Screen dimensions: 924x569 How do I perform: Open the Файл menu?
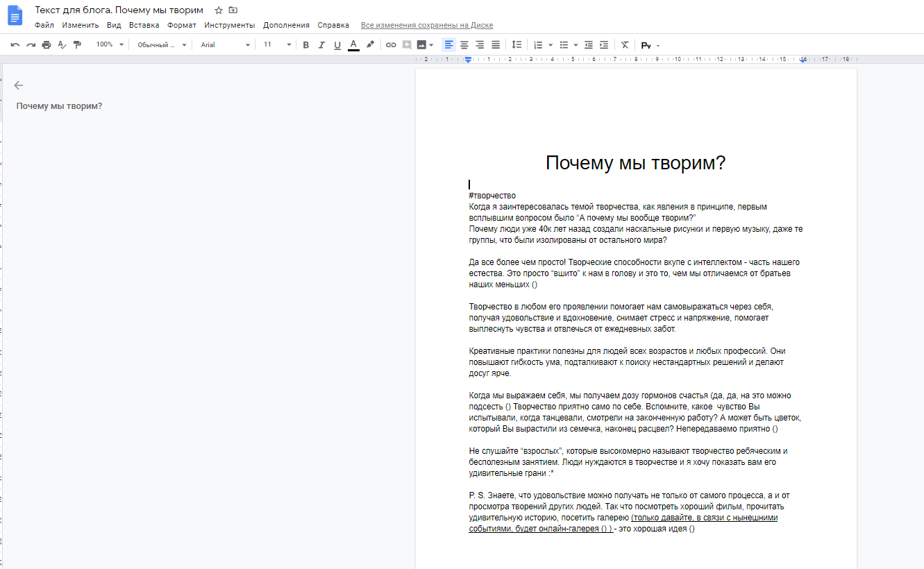click(x=44, y=25)
